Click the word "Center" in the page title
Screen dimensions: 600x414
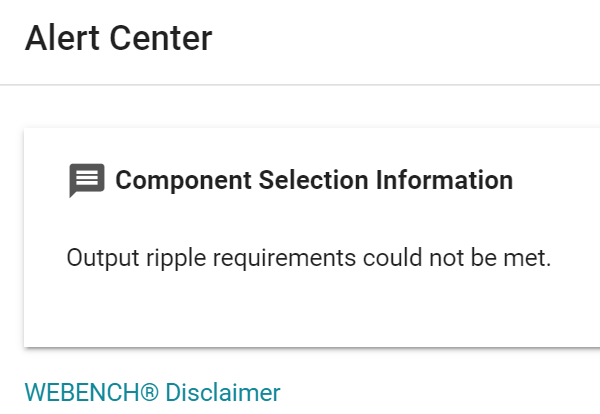(x=161, y=38)
